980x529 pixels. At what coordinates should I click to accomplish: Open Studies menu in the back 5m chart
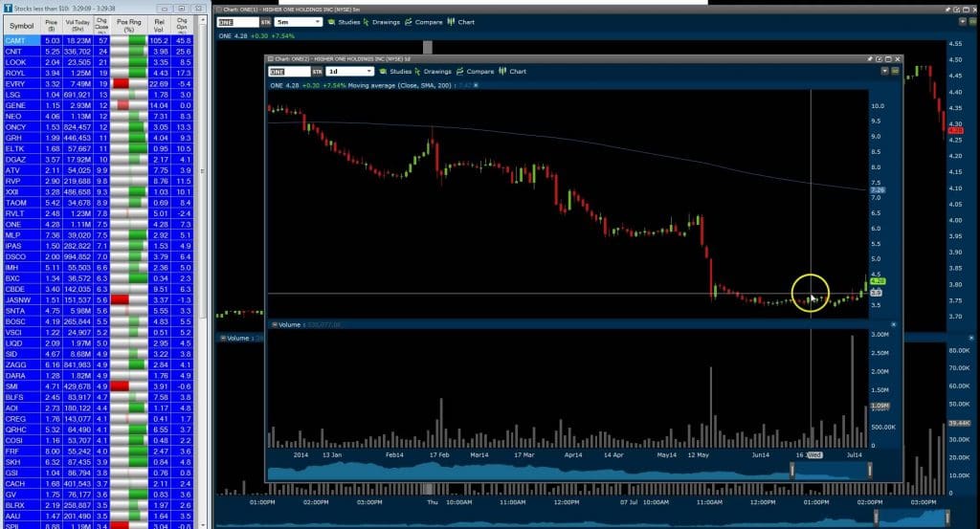coord(348,22)
